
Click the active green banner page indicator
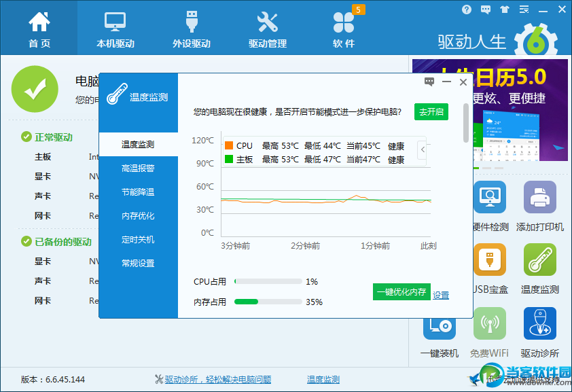pos(476,168)
